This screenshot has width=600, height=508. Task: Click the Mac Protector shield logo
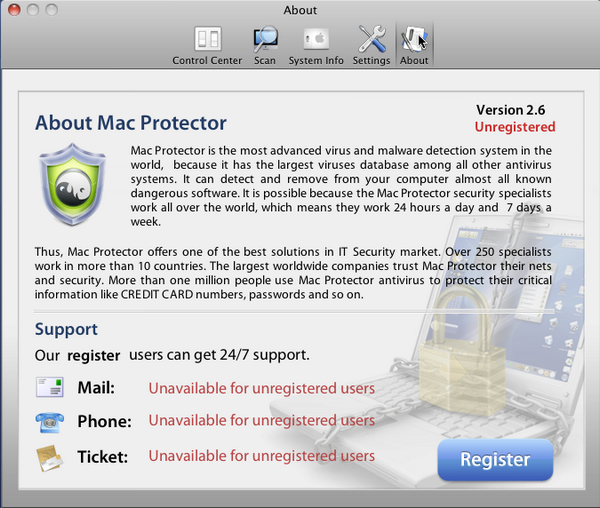[x=72, y=184]
